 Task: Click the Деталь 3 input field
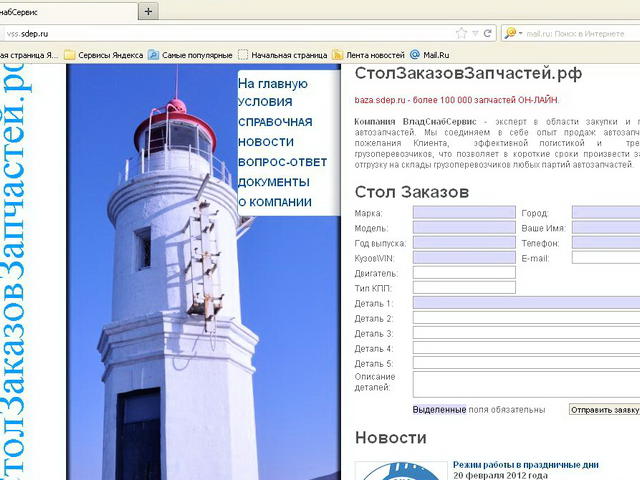click(x=527, y=333)
